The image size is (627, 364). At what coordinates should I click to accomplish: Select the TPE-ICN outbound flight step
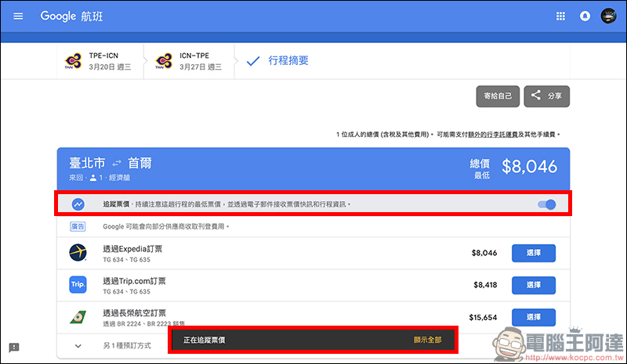point(100,61)
